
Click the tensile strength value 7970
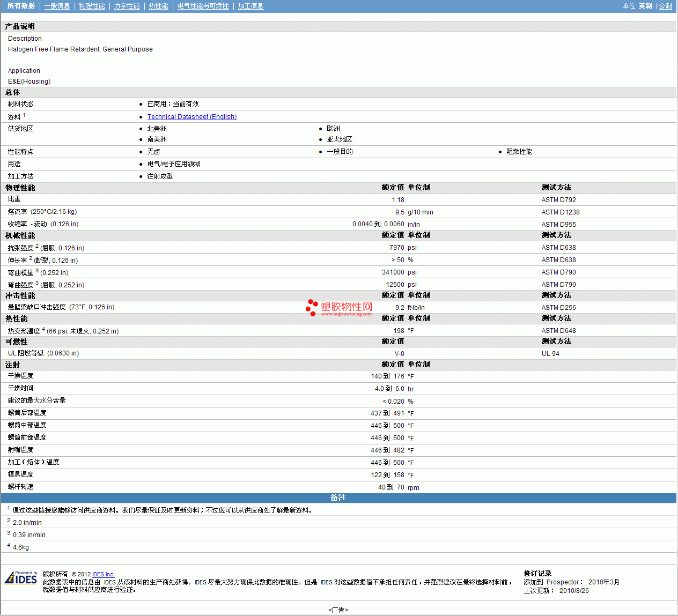397,248
